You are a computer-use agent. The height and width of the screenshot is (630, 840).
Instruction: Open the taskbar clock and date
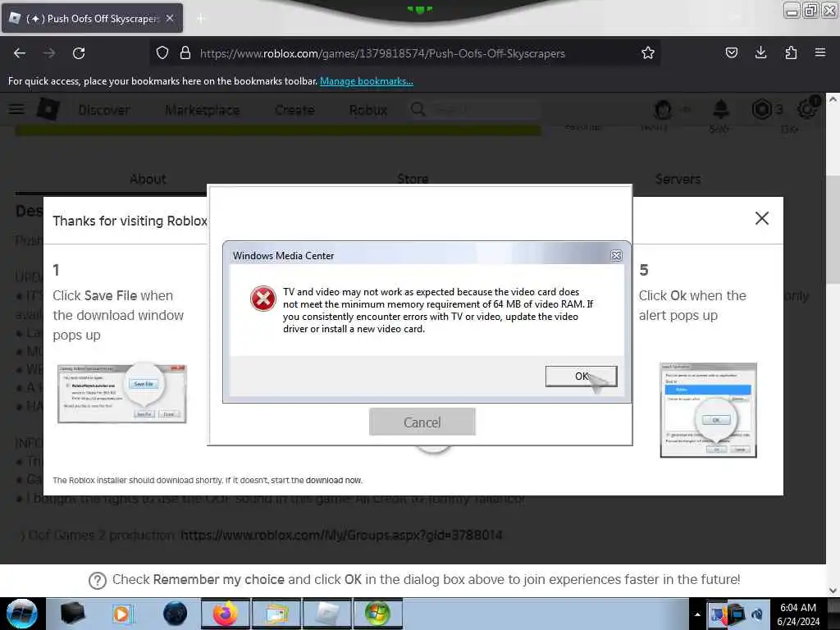point(798,614)
